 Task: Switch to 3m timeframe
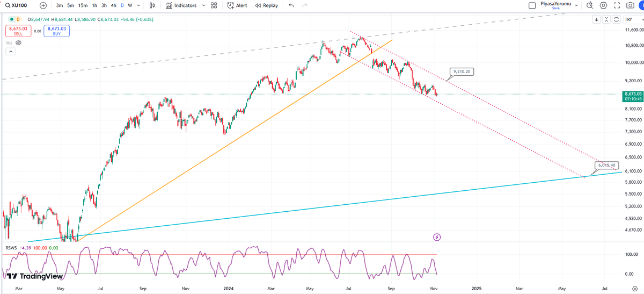click(x=59, y=5)
